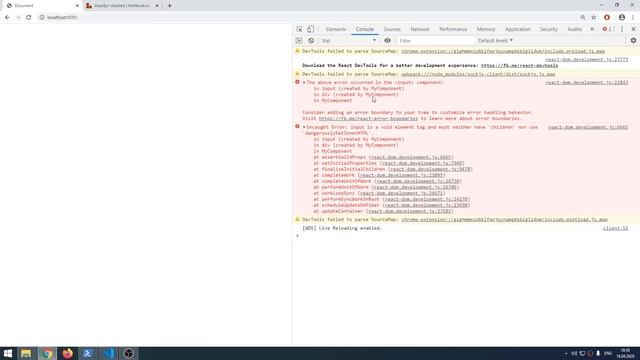Switch to the Network tab
This screenshot has width=640, height=360.
[420, 29]
